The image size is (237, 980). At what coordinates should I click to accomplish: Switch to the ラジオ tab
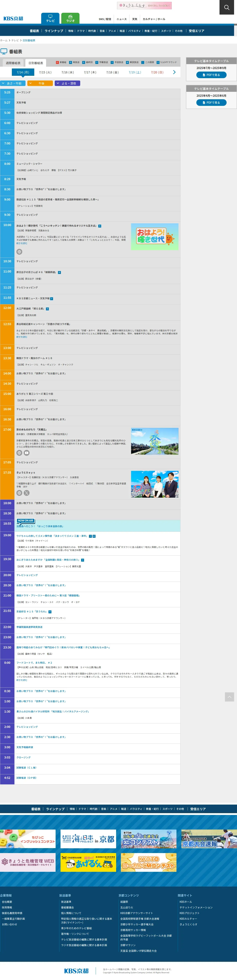pyautogui.click(x=71, y=18)
